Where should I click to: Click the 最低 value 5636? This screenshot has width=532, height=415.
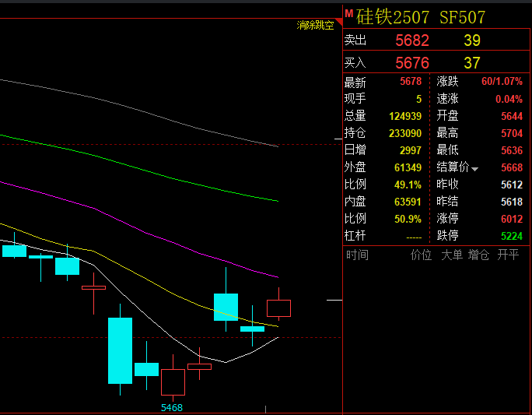[512, 150]
